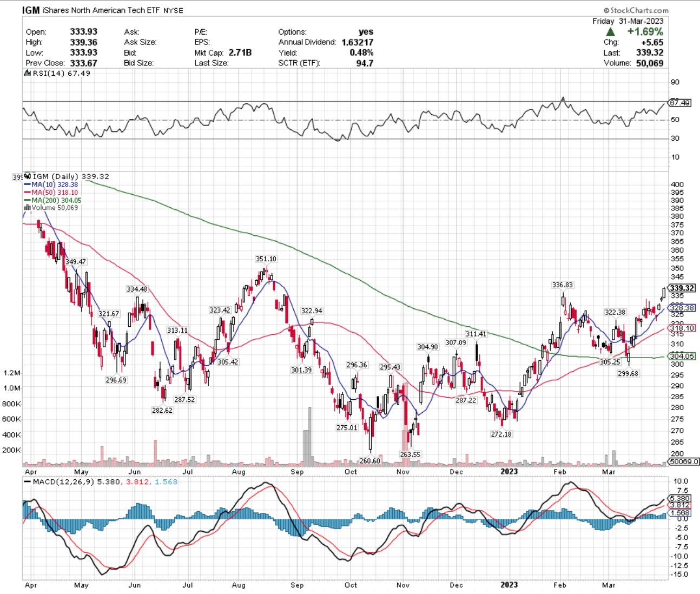Click the 339.32 price tag on right axis
The height and width of the screenshot is (594, 700).
point(682,288)
